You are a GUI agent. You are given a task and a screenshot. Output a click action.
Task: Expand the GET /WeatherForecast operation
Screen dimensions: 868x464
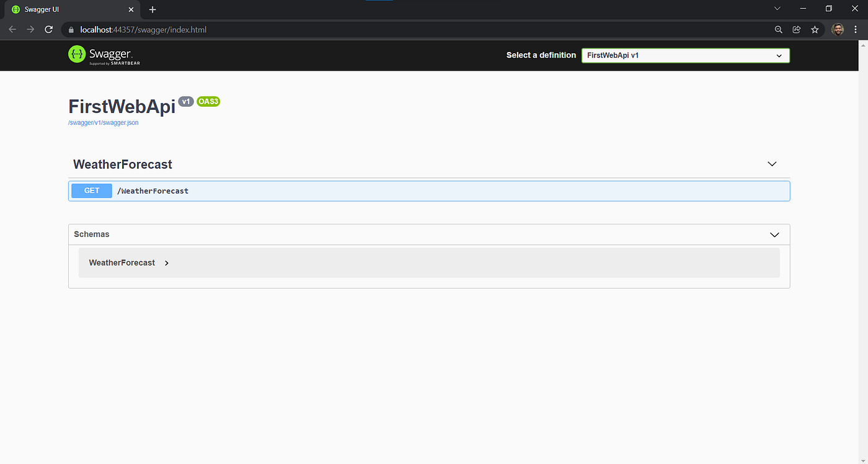click(429, 190)
